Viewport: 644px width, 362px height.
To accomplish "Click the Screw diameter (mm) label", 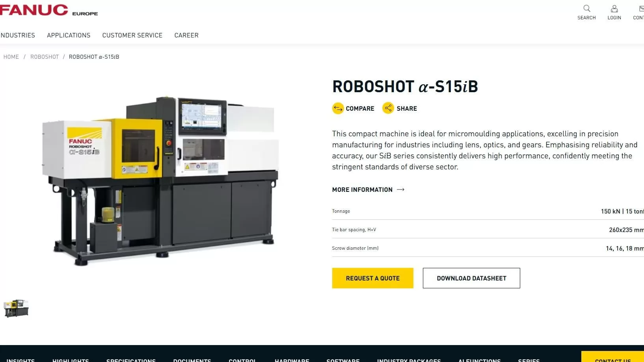I will pos(355,248).
